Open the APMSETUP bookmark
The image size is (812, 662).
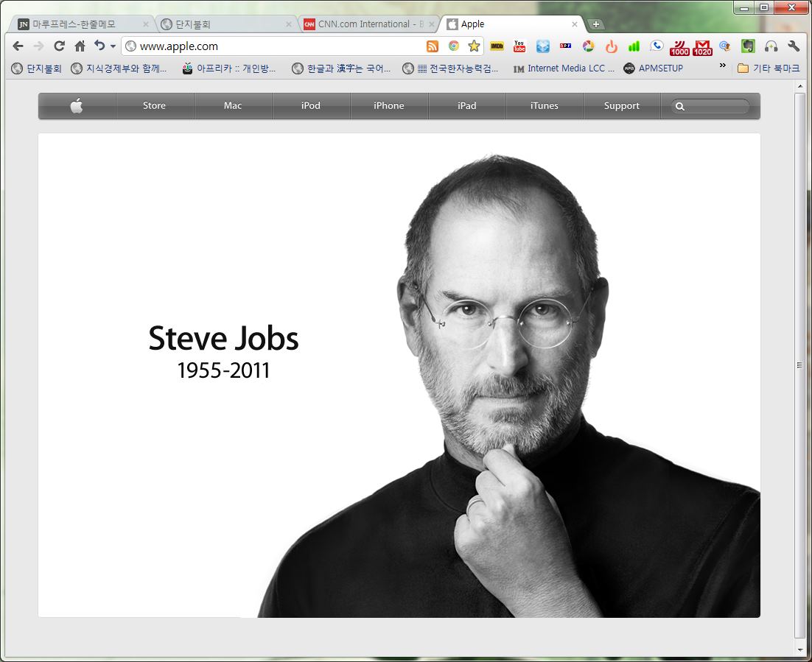[653, 68]
